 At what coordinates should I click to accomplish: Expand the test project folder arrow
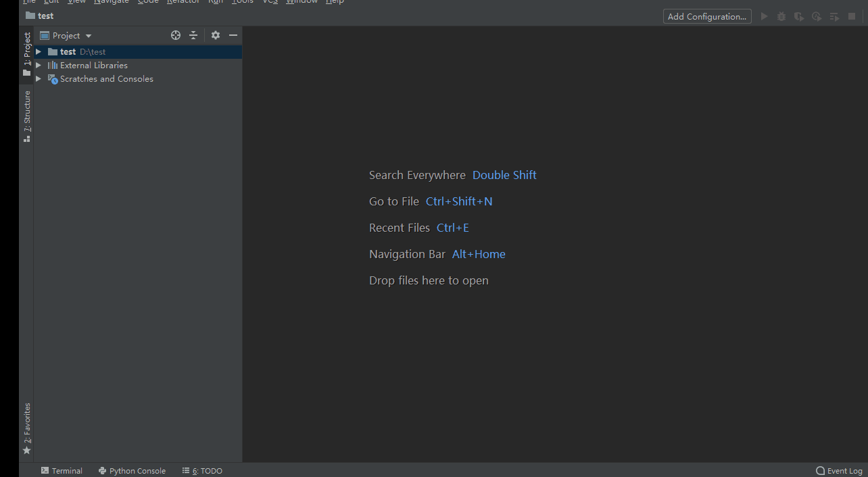pos(39,51)
